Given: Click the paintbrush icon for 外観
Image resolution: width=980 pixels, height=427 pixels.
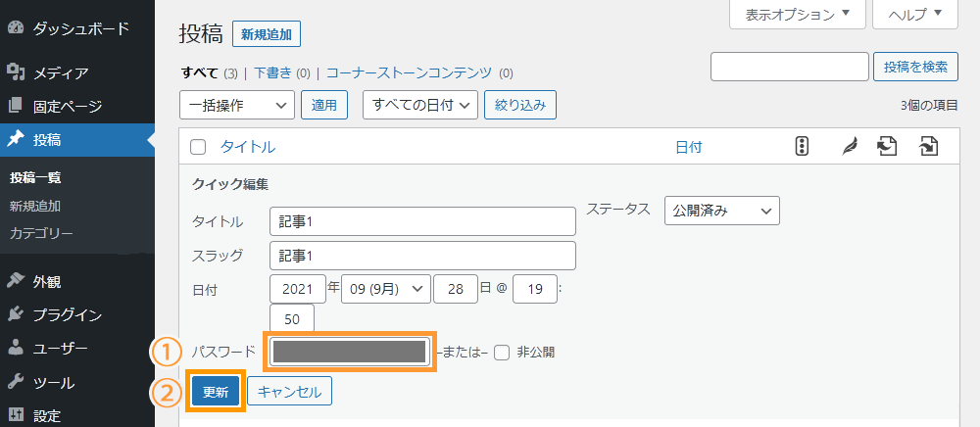Looking at the screenshot, I should pyautogui.click(x=16, y=281).
